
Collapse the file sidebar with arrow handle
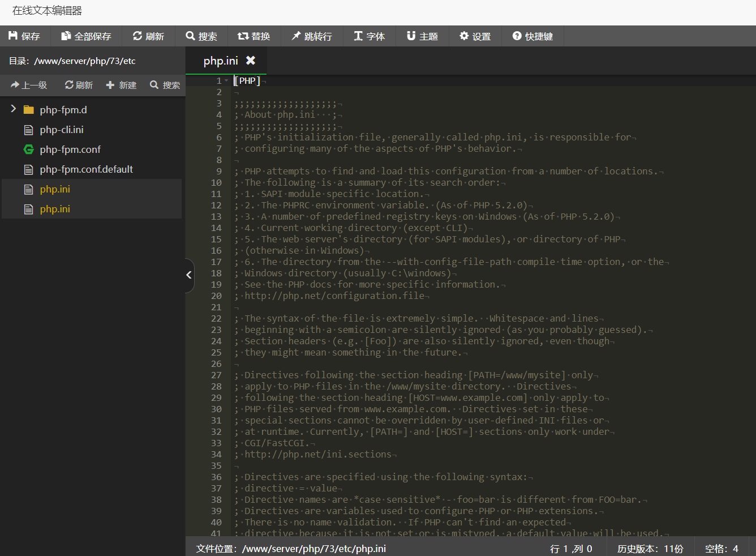pos(190,275)
